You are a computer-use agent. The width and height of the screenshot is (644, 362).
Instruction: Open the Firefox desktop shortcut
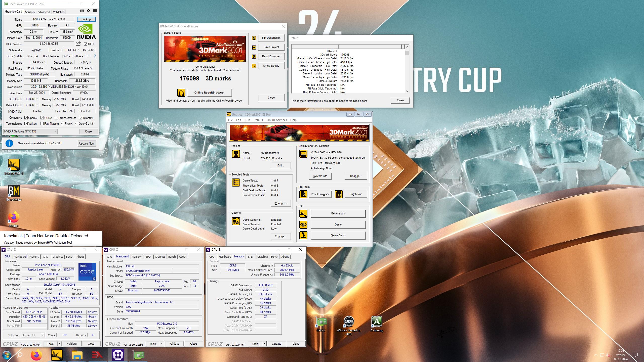coord(14,219)
